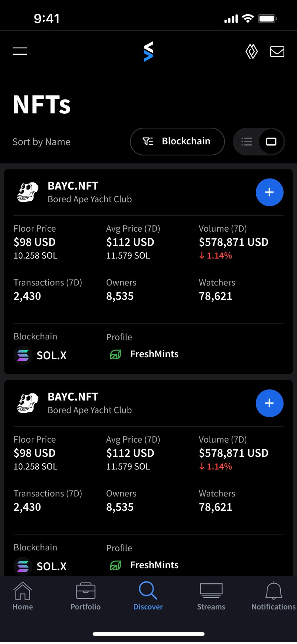Tap SOL.X blockchain icon in first card

click(23, 355)
